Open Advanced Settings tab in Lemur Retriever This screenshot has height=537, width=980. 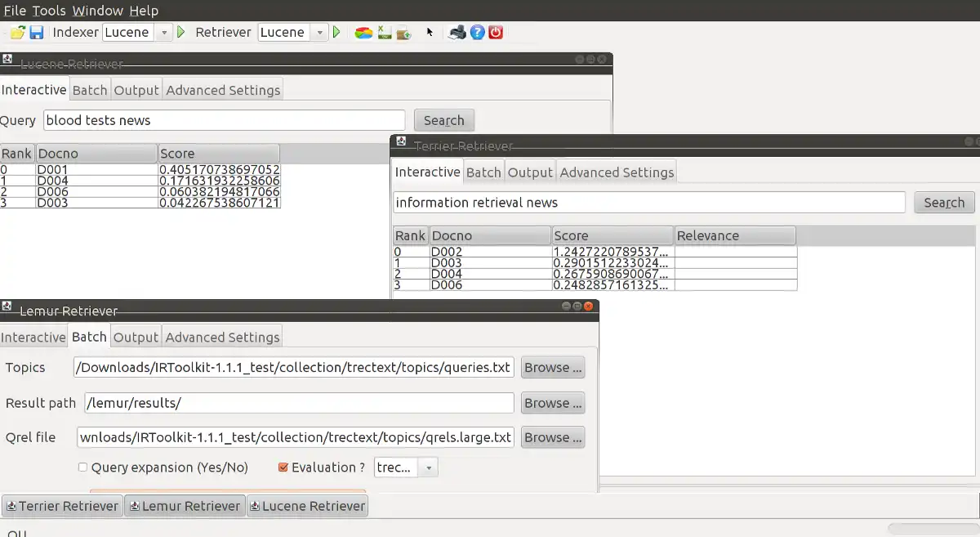(x=222, y=338)
